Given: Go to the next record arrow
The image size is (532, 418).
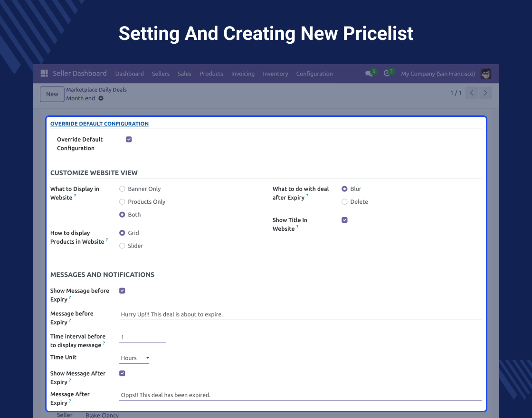Looking at the screenshot, I should (485, 93).
